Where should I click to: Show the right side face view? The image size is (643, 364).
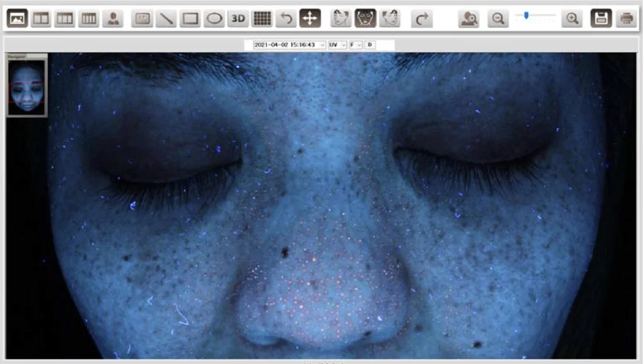click(x=389, y=18)
